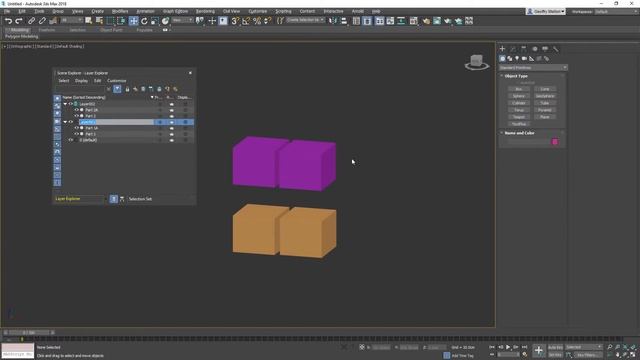The height and width of the screenshot is (360, 640).
Task: Toggle eye of the highlighted selected layer
Action: [71, 122]
